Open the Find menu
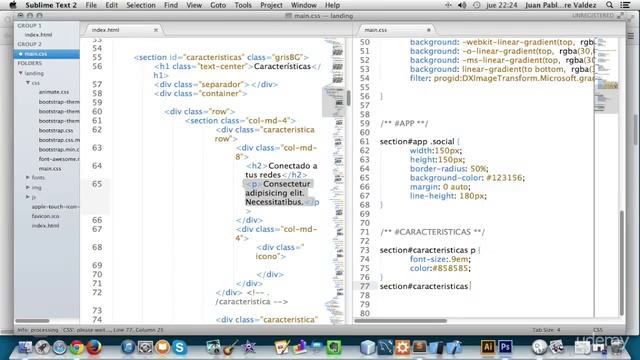The image size is (640, 360). [x=171, y=5]
